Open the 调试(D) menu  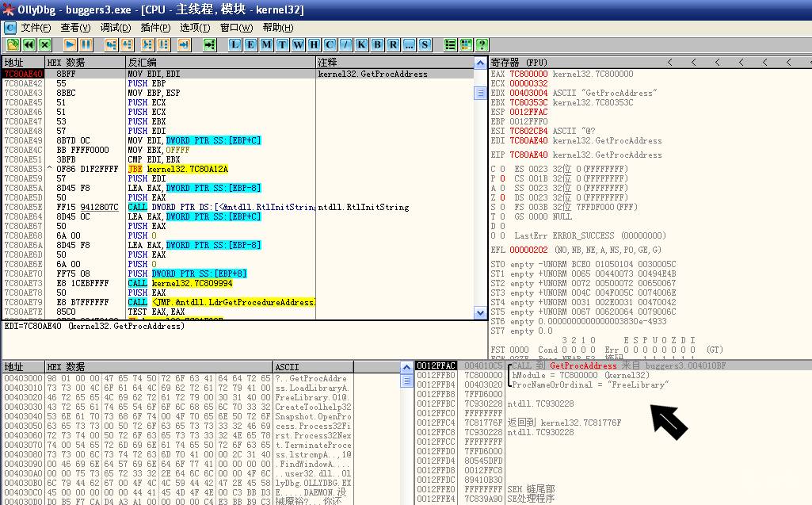(116, 28)
